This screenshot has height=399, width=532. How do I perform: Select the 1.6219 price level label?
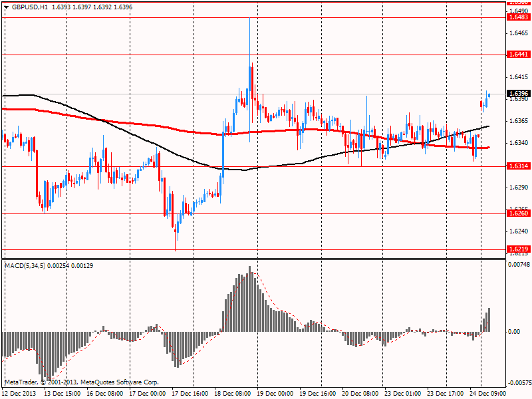pos(519,249)
